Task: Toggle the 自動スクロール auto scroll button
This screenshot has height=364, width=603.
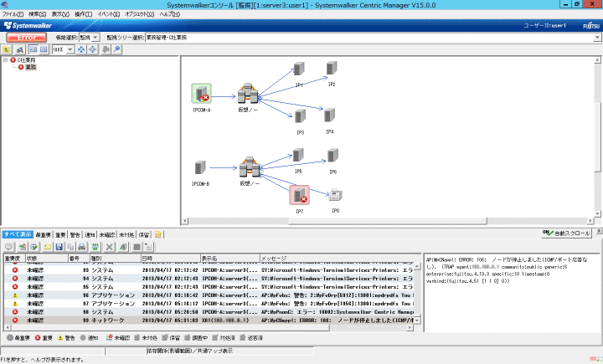Action: click(566, 233)
